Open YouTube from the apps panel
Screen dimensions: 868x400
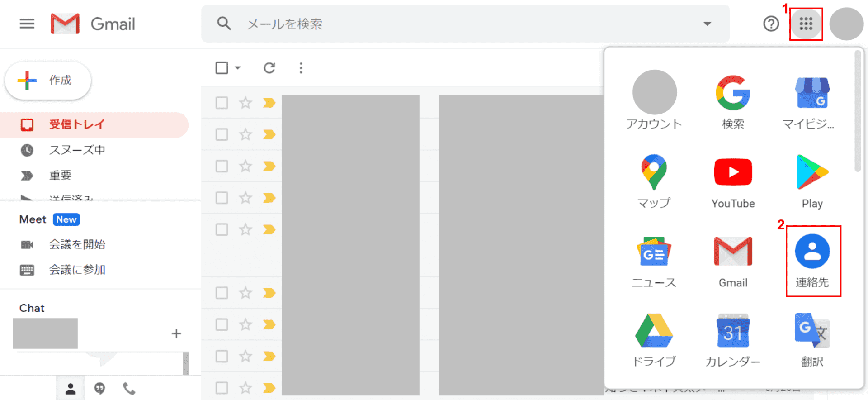(733, 183)
